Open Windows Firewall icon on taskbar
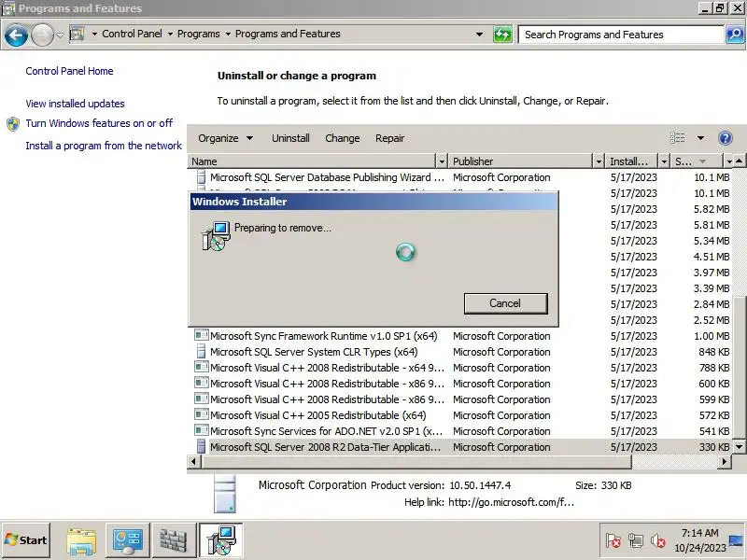Screen dimensions: 747x560 (174, 541)
